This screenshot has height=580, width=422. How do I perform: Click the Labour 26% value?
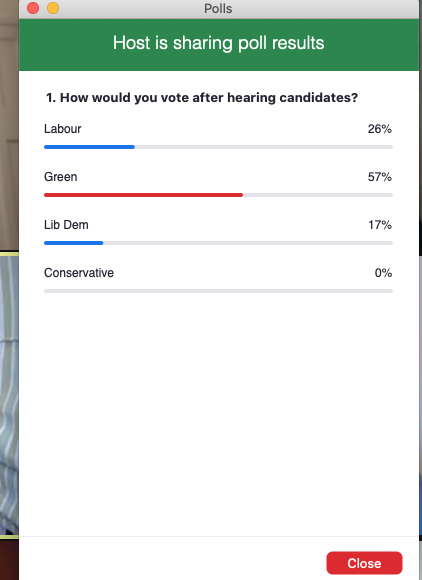[x=379, y=129]
